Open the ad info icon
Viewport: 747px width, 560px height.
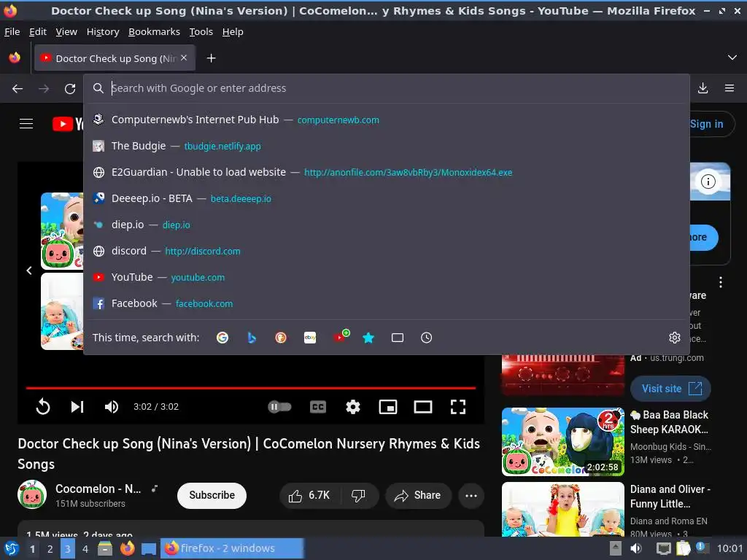click(708, 182)
